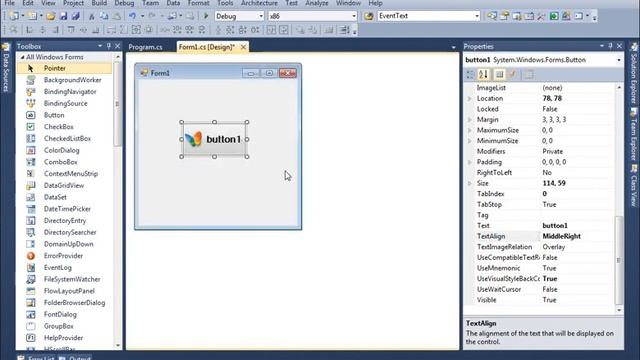This screenshot has height=360, width=640.
Task: Close the Form1.cs [Design] tab
Action: [x=243, y=47]
